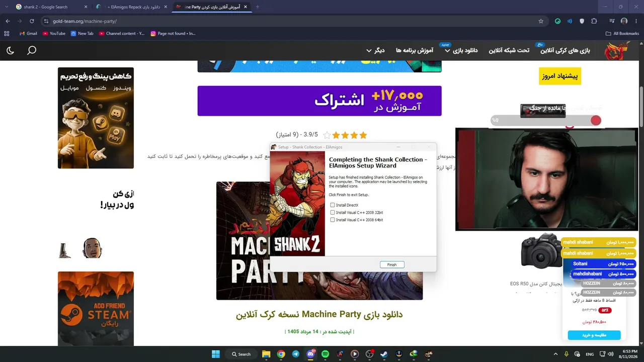Show hidden system tray icons
The image size is (644, 362).
click(555, 354)
